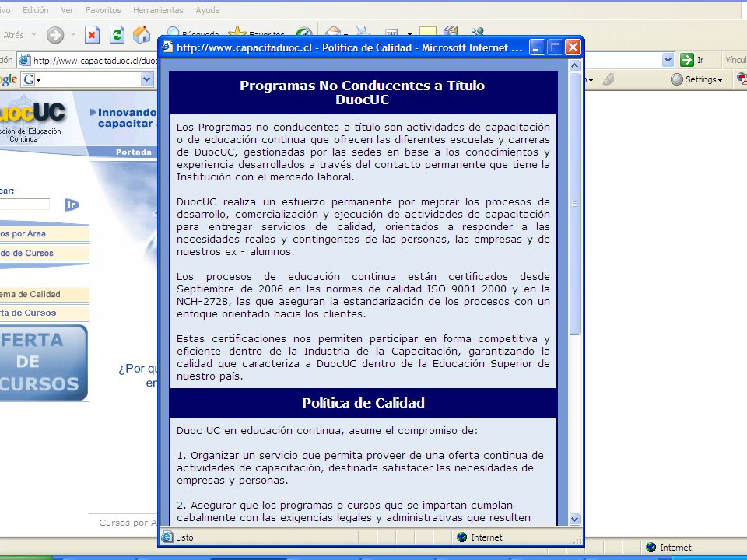This screenshot has height=560, width=747.
Task: Open the Back button history dropdown
Action: pyautogui.click(x=33, y=35)
